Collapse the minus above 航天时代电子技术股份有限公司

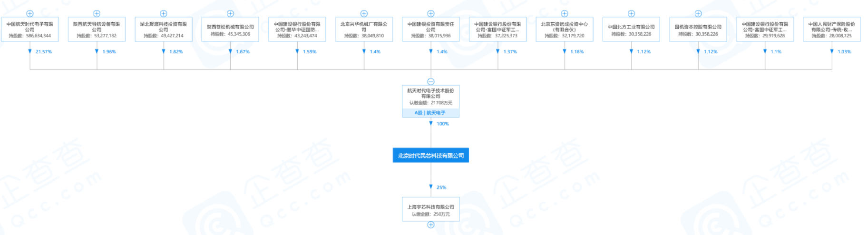pyautogui.click(x=431, y=82)
